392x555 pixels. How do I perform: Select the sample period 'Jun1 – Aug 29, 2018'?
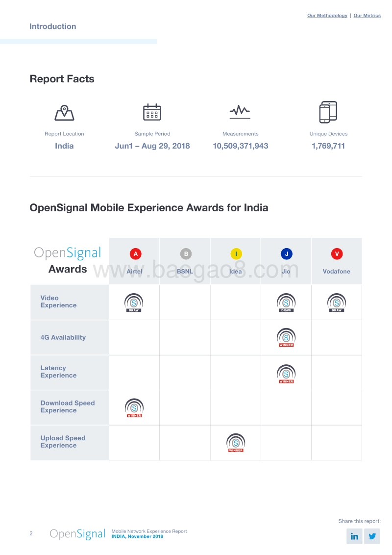click(152, 146)
